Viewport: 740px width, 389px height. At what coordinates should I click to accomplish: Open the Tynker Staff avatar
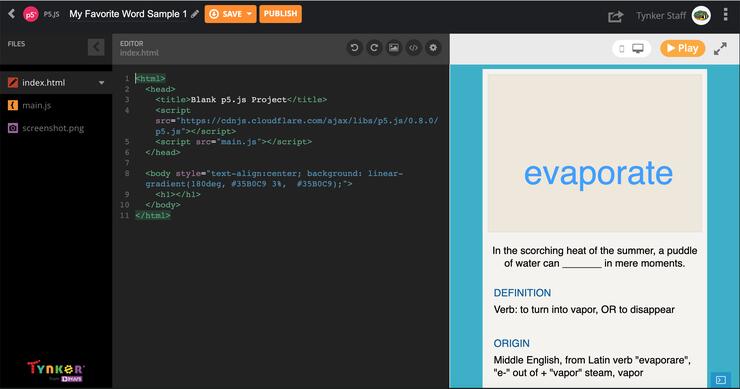[701, 16]
